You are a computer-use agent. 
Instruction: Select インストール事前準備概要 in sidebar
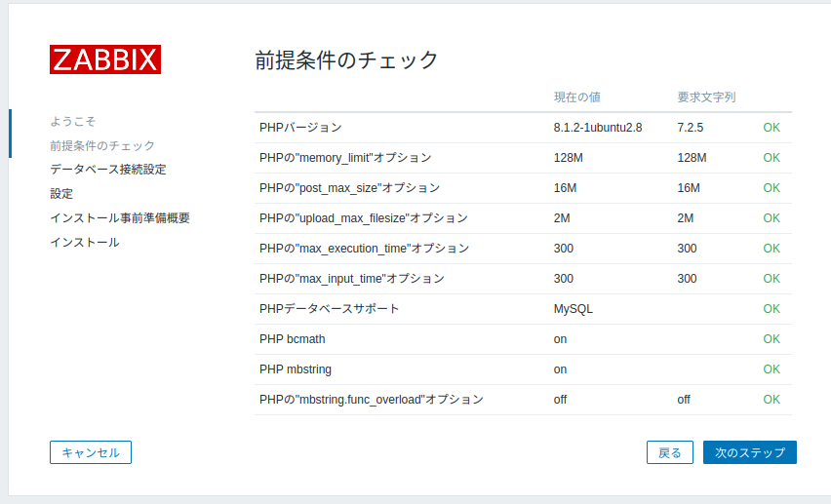pos(120,218)
